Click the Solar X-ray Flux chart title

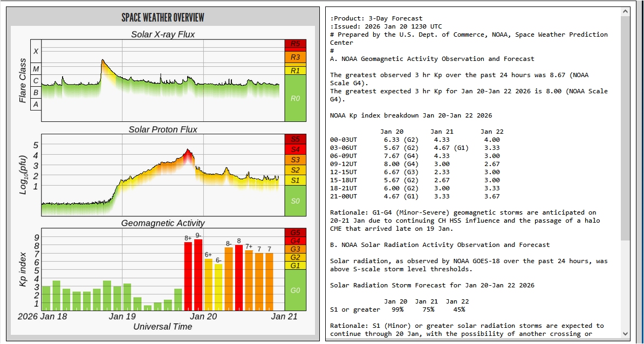(x=163, y=35)
